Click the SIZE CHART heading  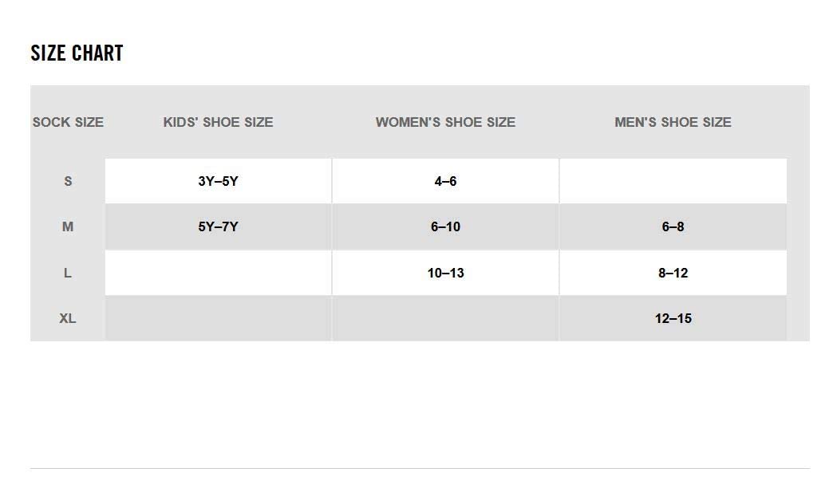77,53
